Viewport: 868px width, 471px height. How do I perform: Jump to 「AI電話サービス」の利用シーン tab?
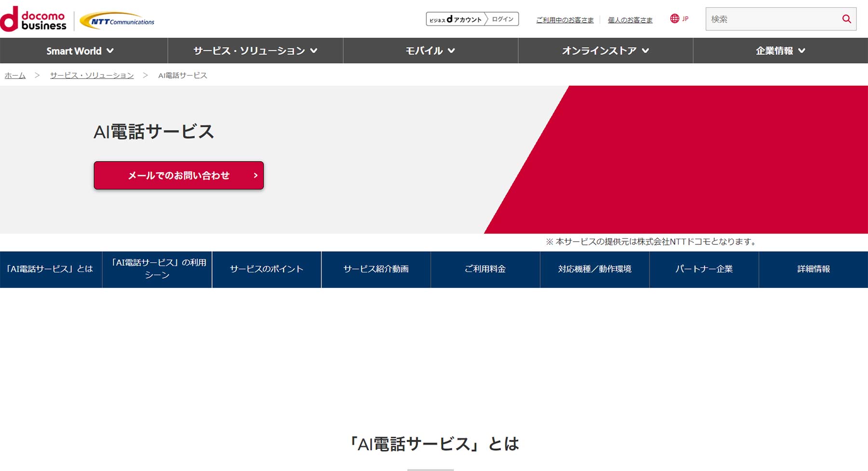tap(157, 269)
